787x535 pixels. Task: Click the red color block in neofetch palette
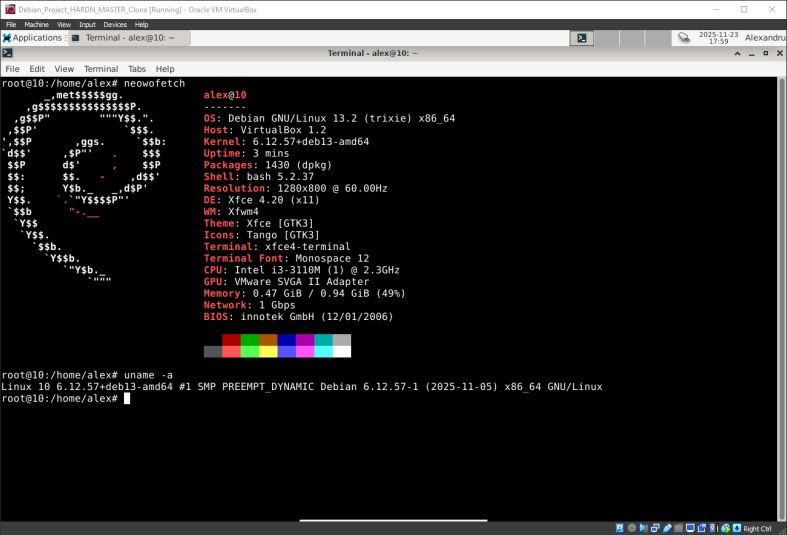[231, 340]
